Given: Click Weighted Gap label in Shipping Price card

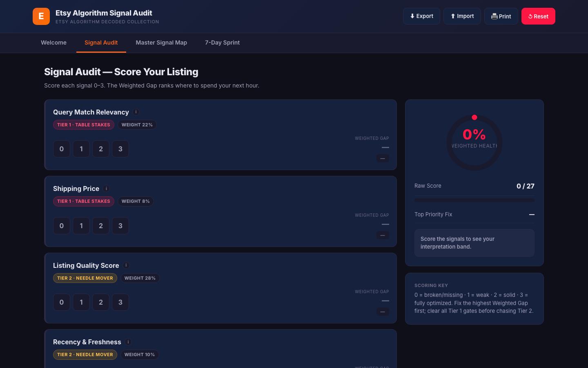Looking at the screenshot, I should pyautogui.click(x=372, y=215).
